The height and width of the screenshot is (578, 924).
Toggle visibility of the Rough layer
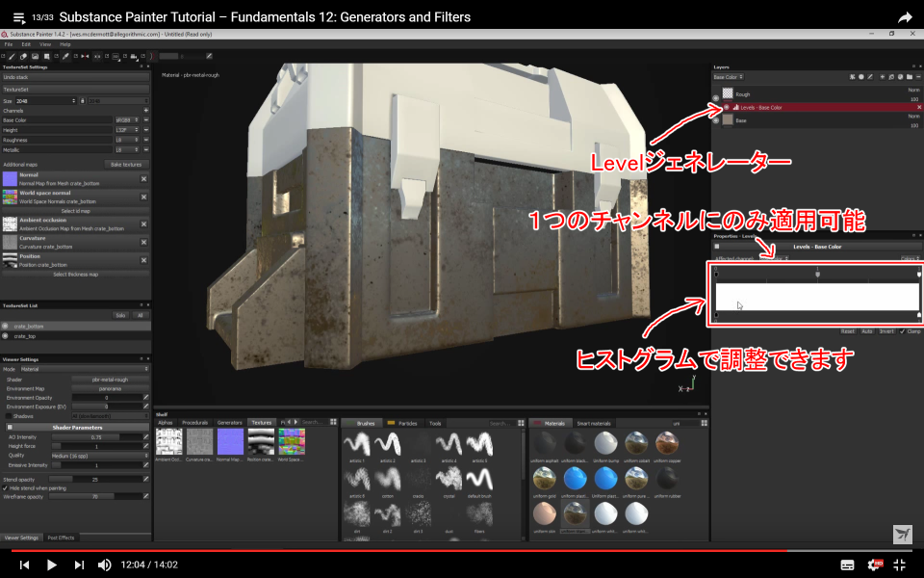click(x=716, y=98)
